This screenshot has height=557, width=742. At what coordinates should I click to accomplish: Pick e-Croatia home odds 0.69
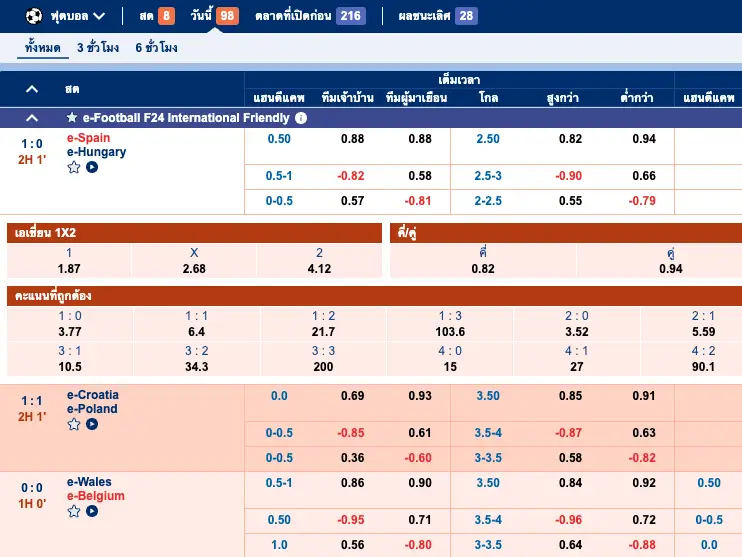[353, 396]
